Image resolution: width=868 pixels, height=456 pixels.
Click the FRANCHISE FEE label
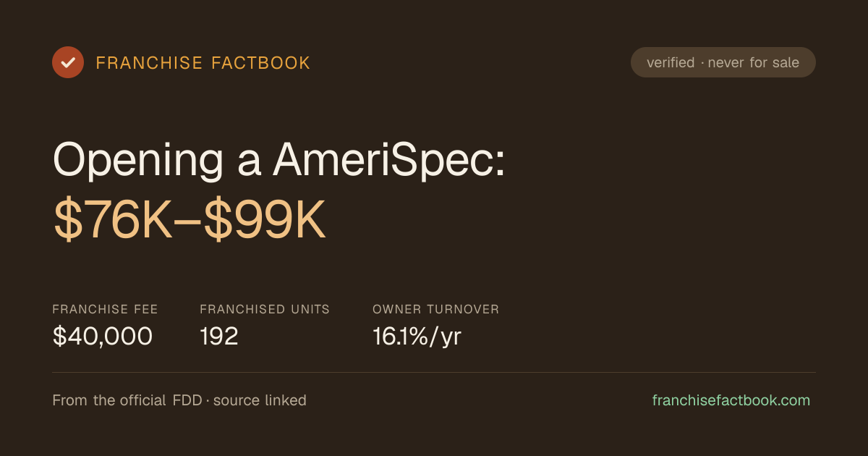(x=105, y=309)
